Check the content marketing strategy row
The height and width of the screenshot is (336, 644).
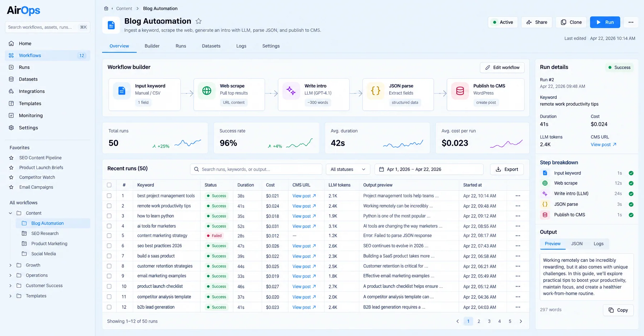(x=109, y=236)
